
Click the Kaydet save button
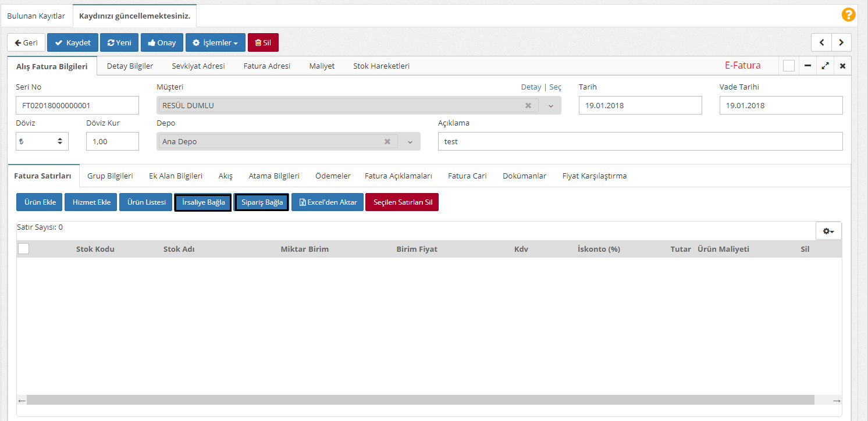(x=73, y=43)
